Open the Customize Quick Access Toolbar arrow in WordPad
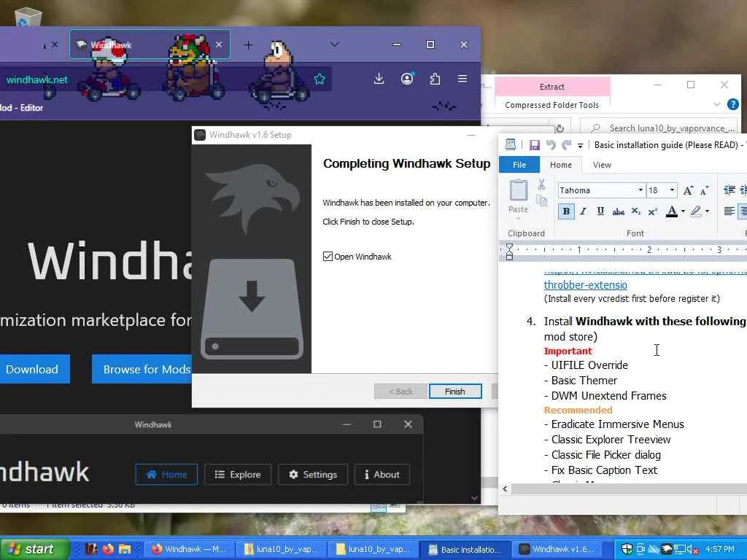Screen dimensions: 747x560 coord(580,145)
